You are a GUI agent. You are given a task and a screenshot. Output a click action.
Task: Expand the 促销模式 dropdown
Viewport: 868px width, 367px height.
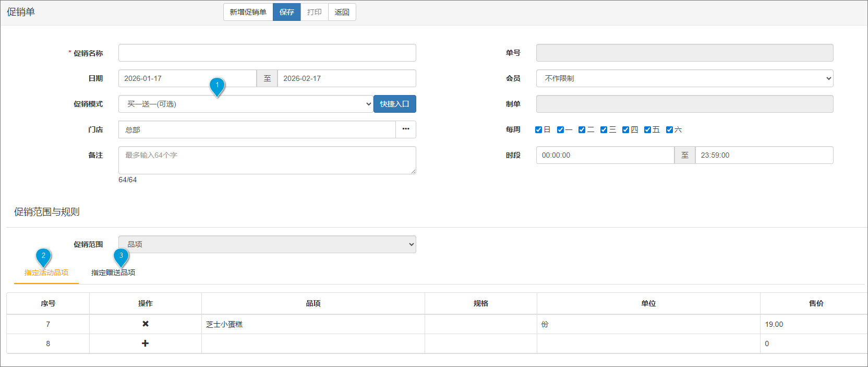246,104
